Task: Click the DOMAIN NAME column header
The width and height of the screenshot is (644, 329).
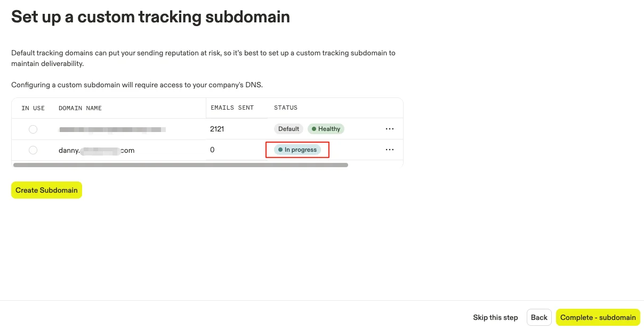Action: pyautogui.click(x=80, y=108)
